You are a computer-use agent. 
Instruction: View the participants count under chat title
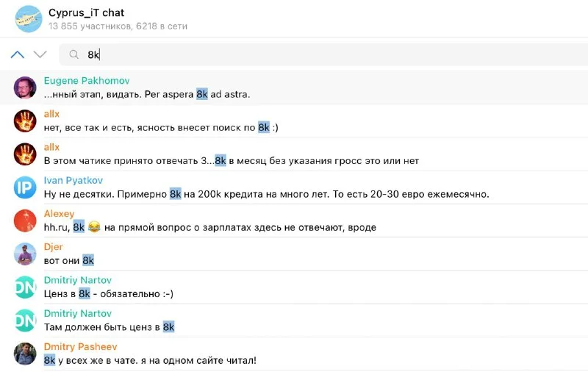click(118, 26)
